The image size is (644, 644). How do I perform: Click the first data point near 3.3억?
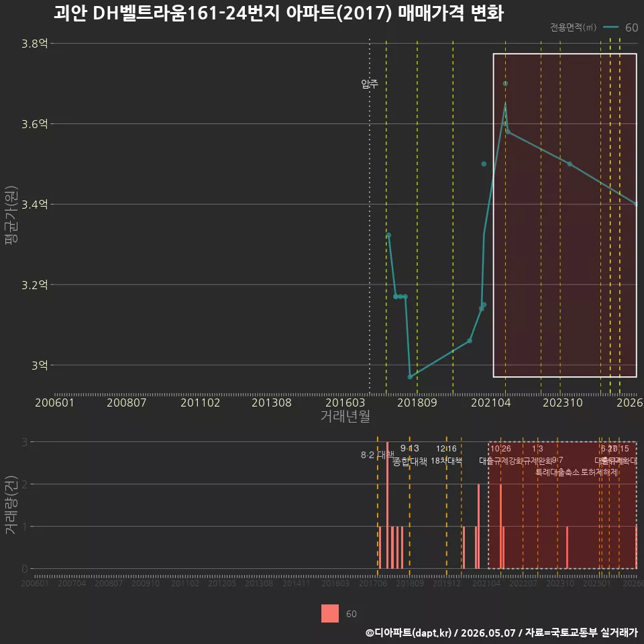(x=388, y=235)
